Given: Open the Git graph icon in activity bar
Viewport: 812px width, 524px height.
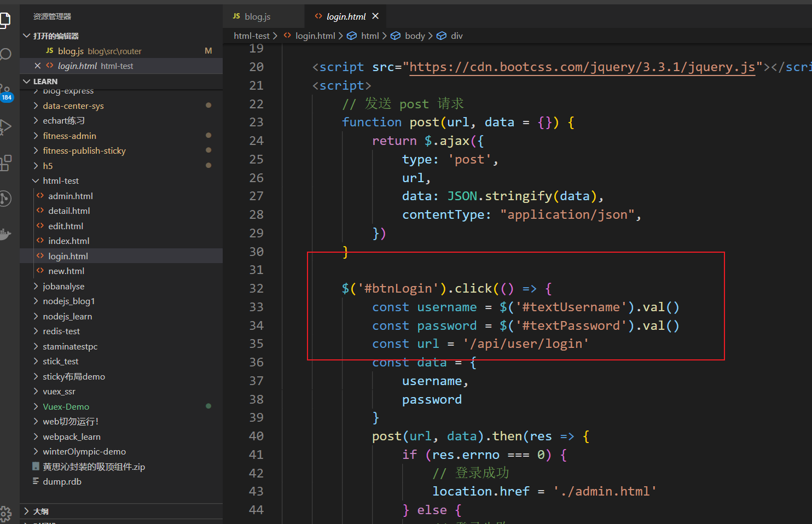Looking at the screenshot, I should [x=5, y=198].
